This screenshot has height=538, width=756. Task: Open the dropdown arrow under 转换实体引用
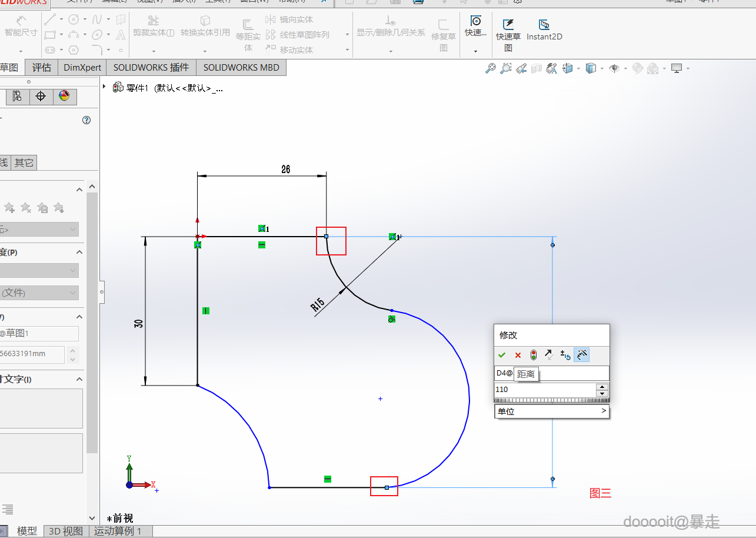pyautogui.click(x=205, y=51)
